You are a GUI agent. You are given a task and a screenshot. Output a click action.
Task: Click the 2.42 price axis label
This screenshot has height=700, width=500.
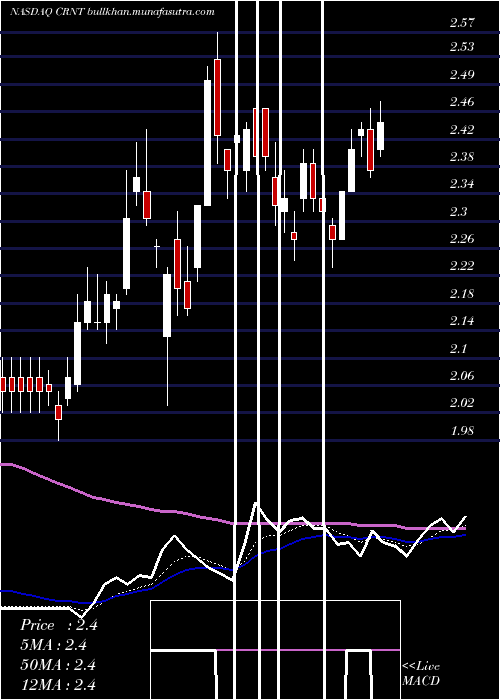pyautogui.click(x=462, y=130)
